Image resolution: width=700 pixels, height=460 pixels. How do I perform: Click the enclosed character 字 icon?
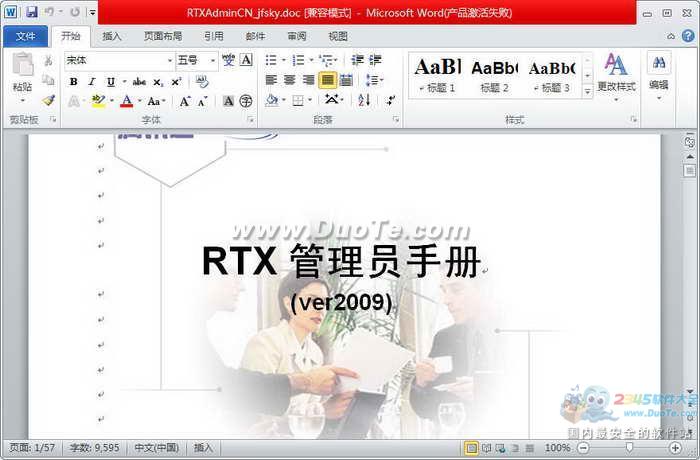coord(246,101)
